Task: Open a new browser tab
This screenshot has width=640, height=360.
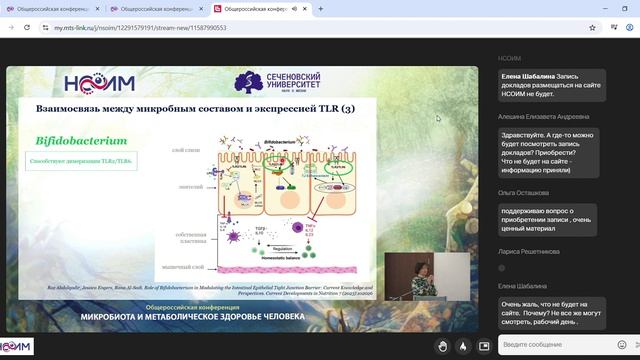Action: [320, 9]
